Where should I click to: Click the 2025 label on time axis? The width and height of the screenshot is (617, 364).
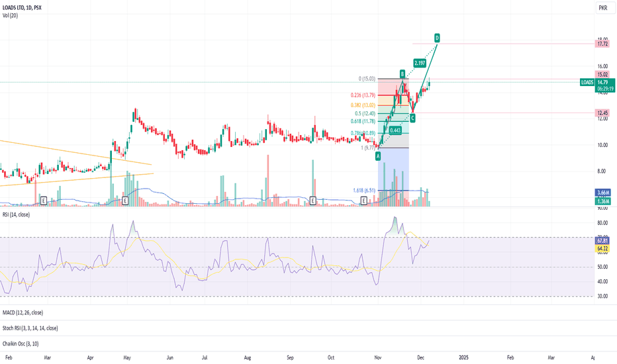463,357
